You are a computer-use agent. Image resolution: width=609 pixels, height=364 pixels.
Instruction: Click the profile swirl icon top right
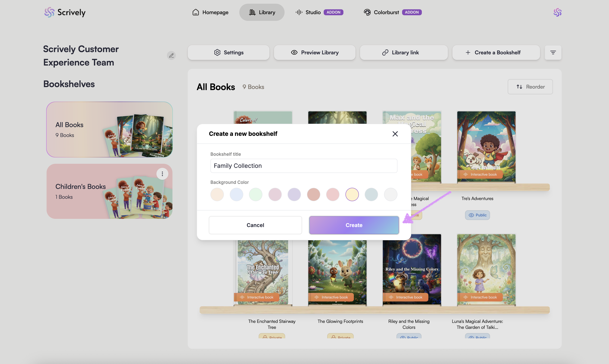point(557,12)
